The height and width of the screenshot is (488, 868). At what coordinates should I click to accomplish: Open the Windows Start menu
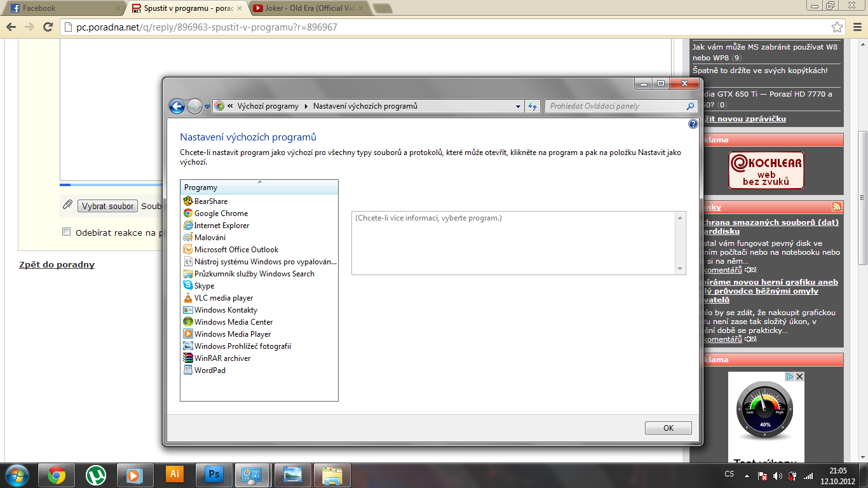pyautogui.click(x=17, y=475)
